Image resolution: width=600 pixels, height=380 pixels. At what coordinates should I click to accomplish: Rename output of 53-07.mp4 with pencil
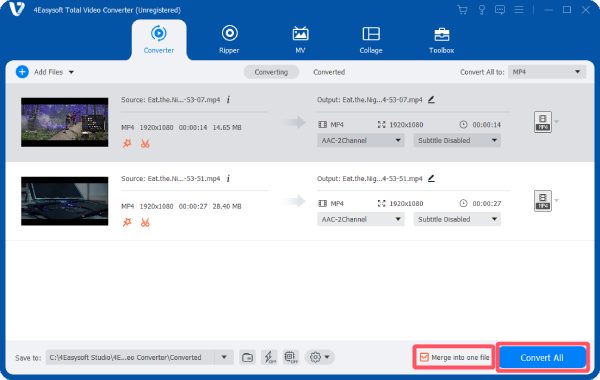pos(431,100)
